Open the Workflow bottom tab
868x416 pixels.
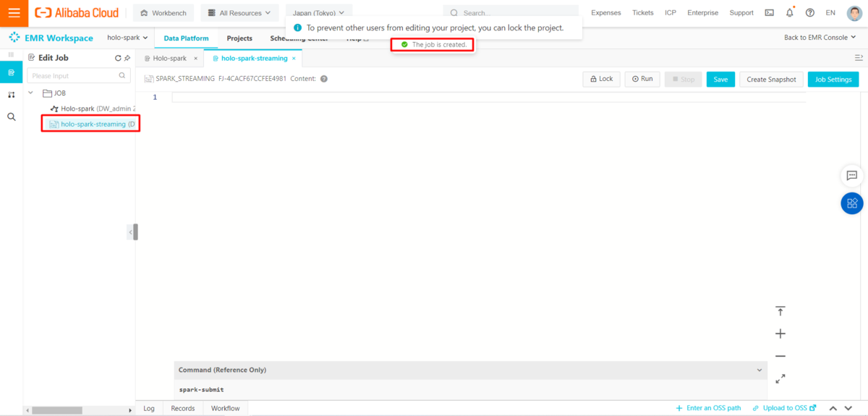pyautogui.click(x=225, y=408)
